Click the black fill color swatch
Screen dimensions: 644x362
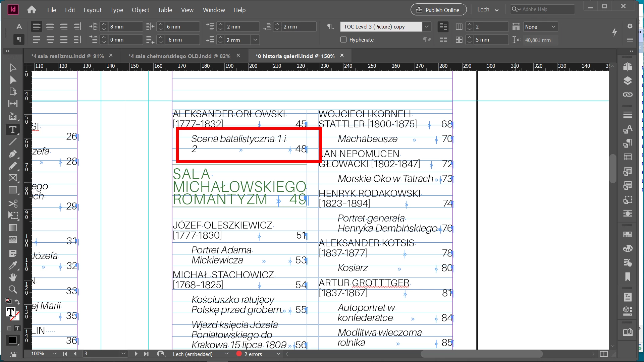click(12, 340)
